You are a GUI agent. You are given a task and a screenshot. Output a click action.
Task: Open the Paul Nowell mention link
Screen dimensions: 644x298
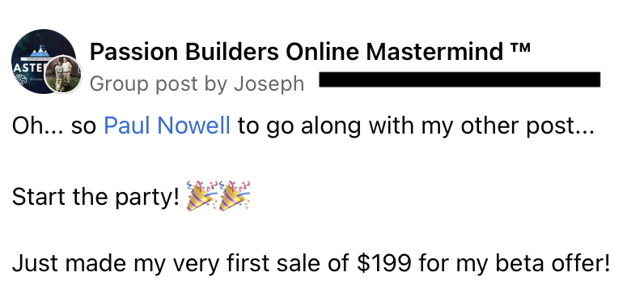[x=167, y=126]
